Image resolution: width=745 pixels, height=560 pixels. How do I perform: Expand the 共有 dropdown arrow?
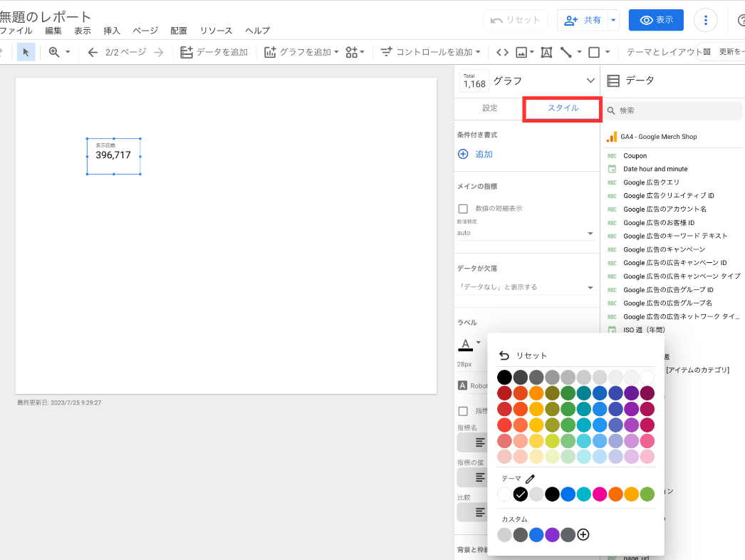click(613, 20)
